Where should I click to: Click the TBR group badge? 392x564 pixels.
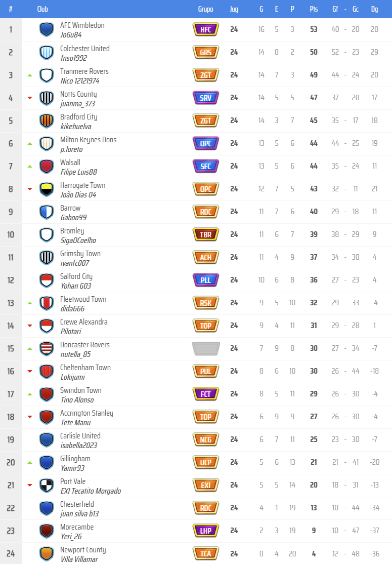[205, 234]
